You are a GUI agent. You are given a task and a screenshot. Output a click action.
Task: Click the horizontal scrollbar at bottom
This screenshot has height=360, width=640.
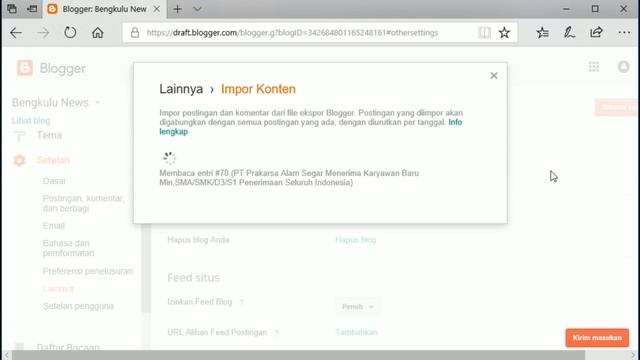[x=298, y=355]
